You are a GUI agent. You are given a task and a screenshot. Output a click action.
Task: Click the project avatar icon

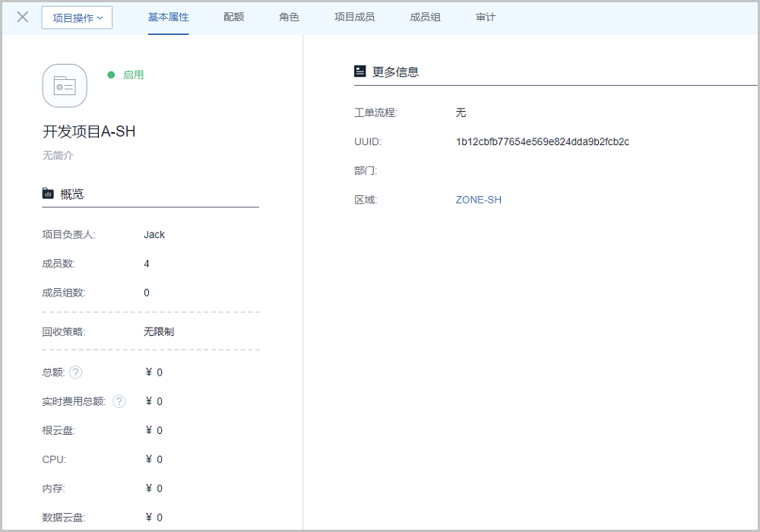click(65, 86)
